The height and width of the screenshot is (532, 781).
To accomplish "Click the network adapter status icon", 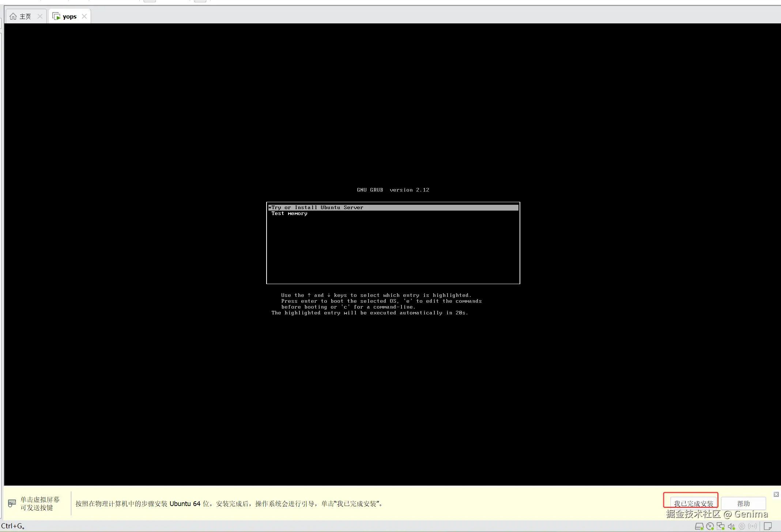I will point(721,527).
